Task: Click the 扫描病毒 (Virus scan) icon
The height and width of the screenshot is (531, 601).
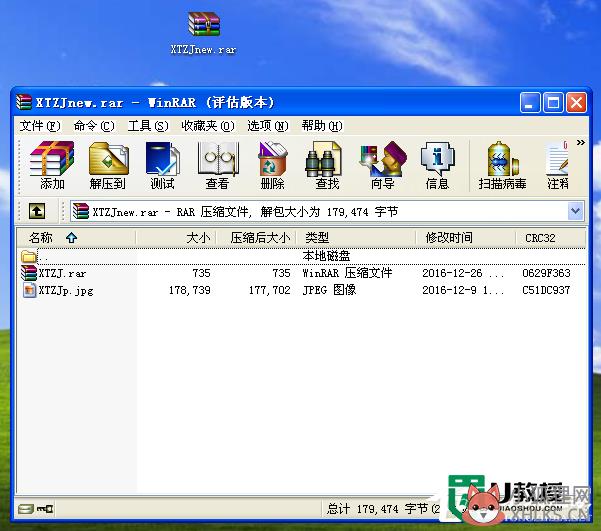Action: coord(502,165)
